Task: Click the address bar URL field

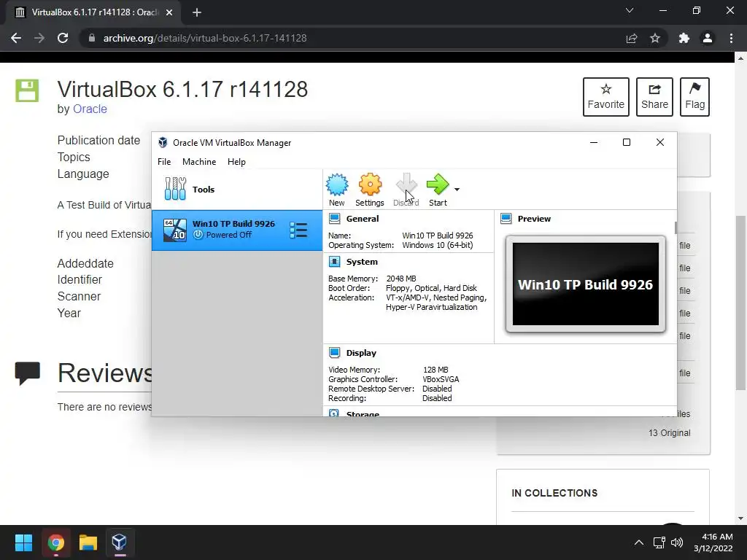Action: click(x=352, y=38)
